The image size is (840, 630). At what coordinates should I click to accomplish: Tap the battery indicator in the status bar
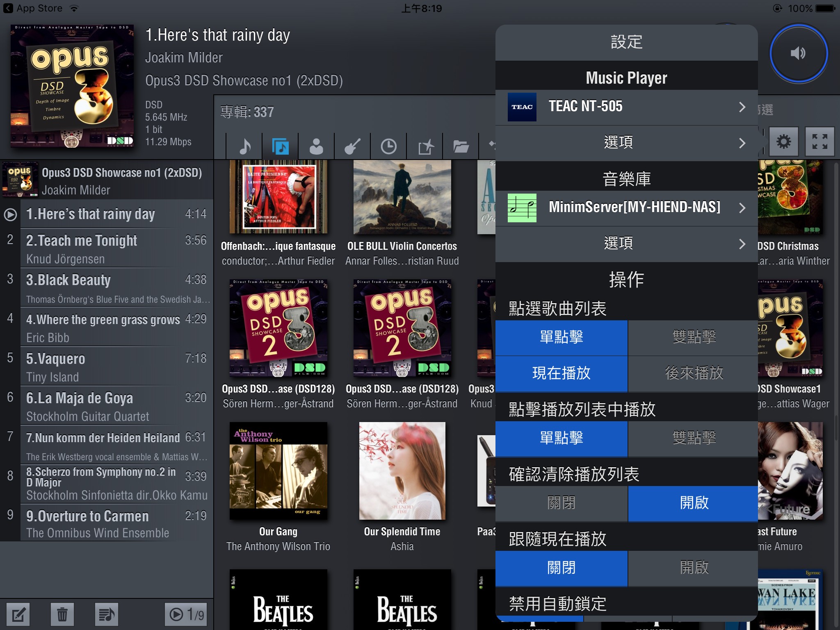coord(824,8)
